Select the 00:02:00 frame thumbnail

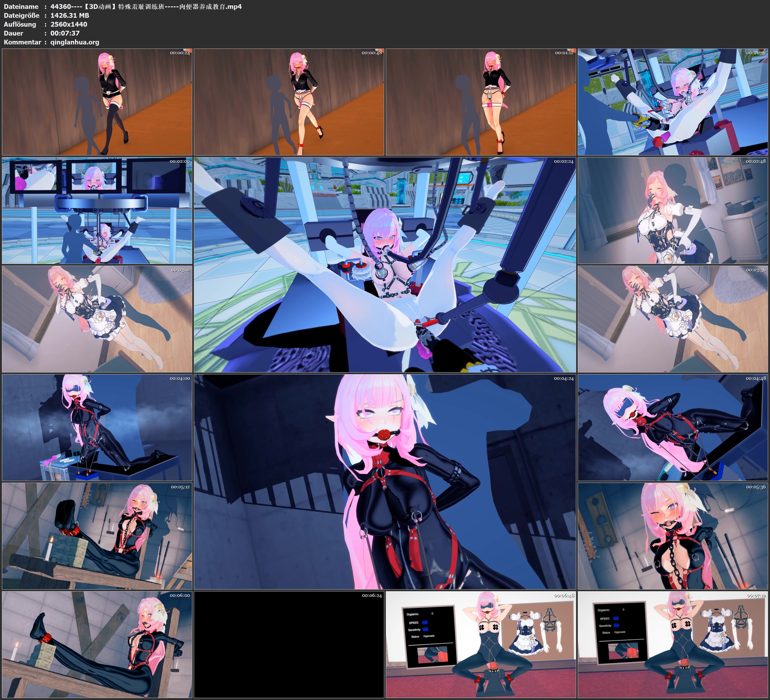click(97, 210)
